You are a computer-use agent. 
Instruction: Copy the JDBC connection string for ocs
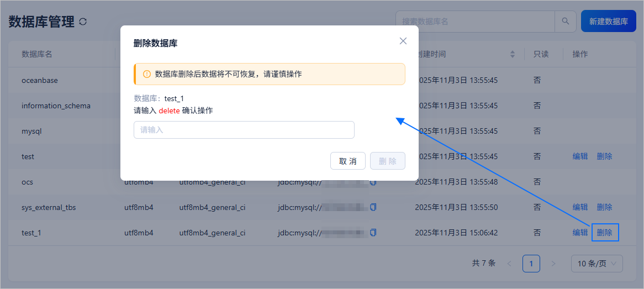373,182
